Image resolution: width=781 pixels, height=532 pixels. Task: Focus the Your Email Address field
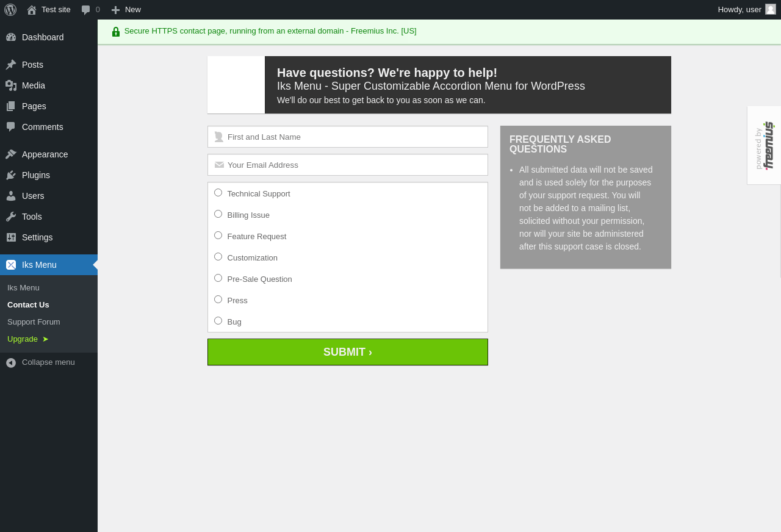[348, 165]
